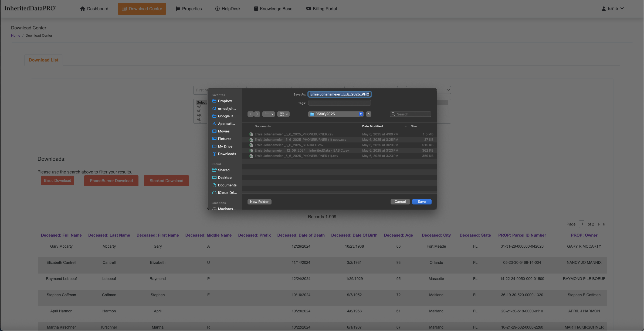Viewport: 644px width, 331px height.
Task: Click the dialog's Search magnifier field
Action: tap(411, 114)
